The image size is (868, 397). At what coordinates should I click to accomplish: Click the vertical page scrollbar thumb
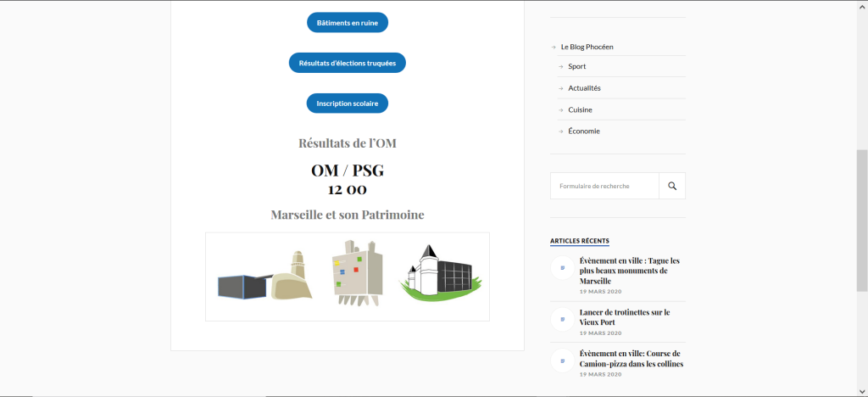point(862,221)
